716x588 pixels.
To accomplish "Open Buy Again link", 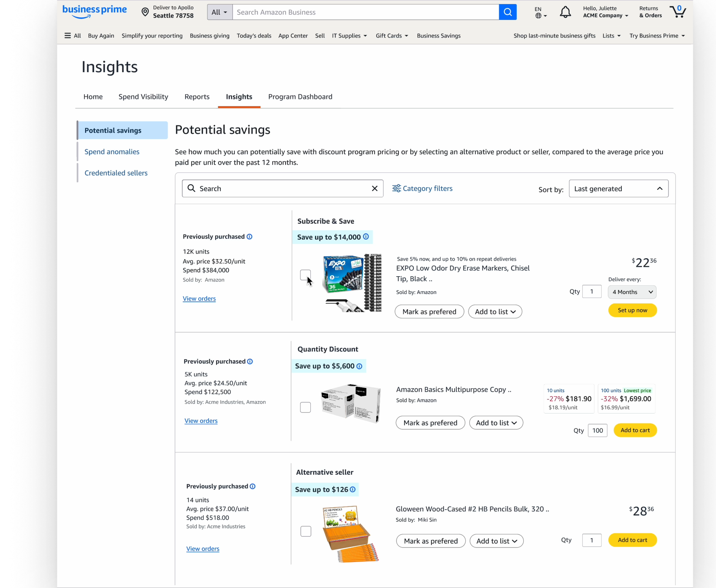I will (x=101, y=36).
